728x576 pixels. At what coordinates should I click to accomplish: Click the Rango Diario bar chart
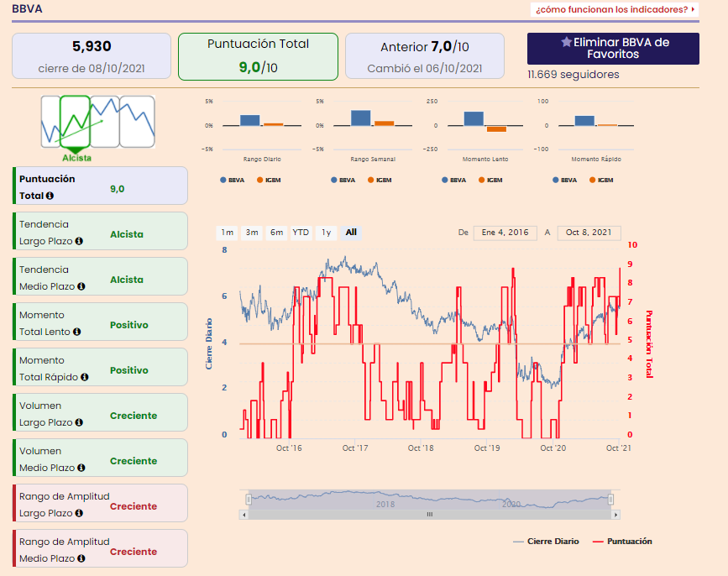coord(262,125)
